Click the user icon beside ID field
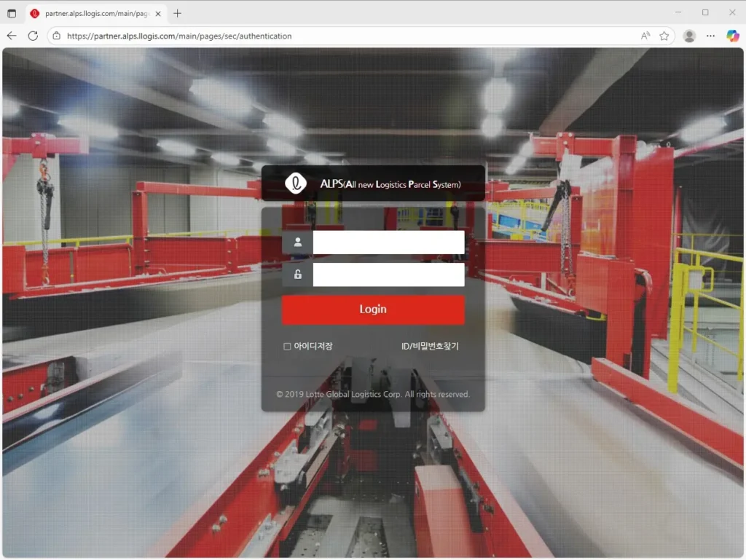 coord(297,242)
